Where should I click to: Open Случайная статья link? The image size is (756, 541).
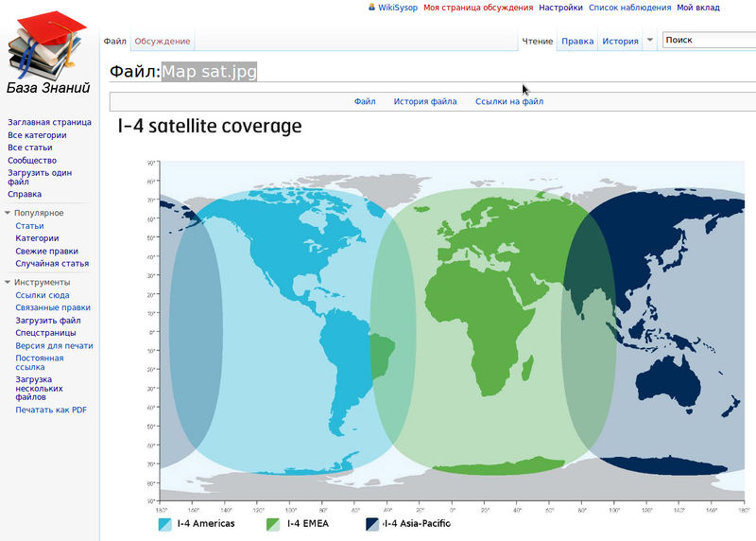pos(52,264)
